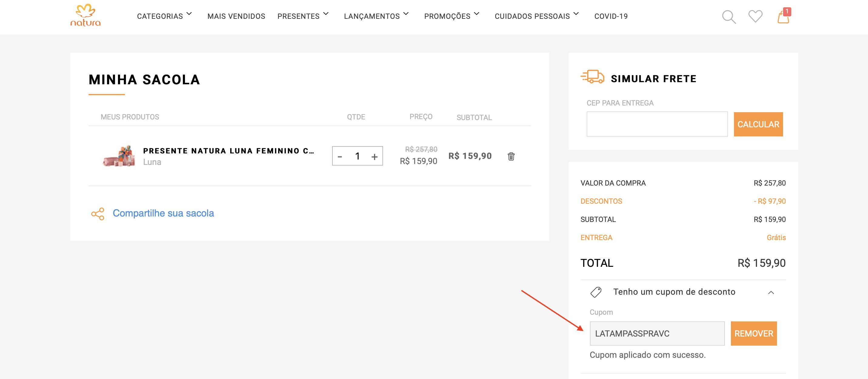
Task: Remove the applied coupon
Action: click(x=754, y=334)
